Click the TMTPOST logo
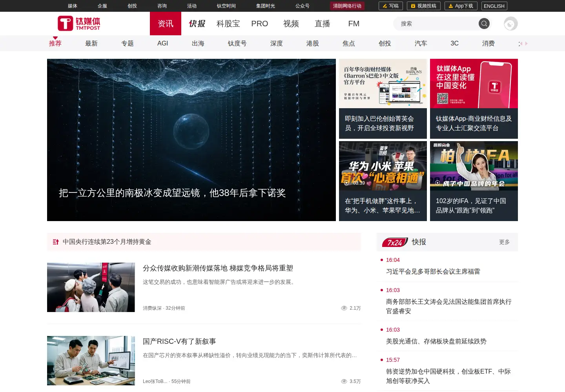This screenshot has height=392, width=565. pyautogui.click(x=79, y=24)
